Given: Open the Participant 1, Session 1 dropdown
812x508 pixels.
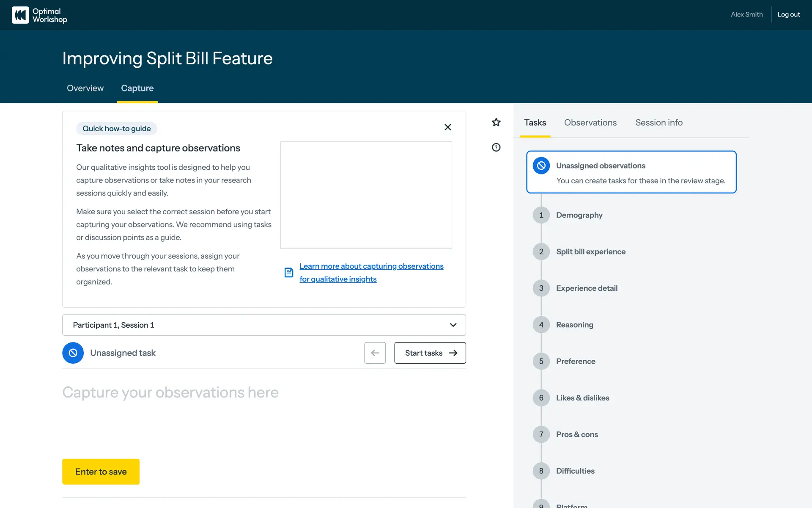Looking at the screenshot, I should click(264, 325).
